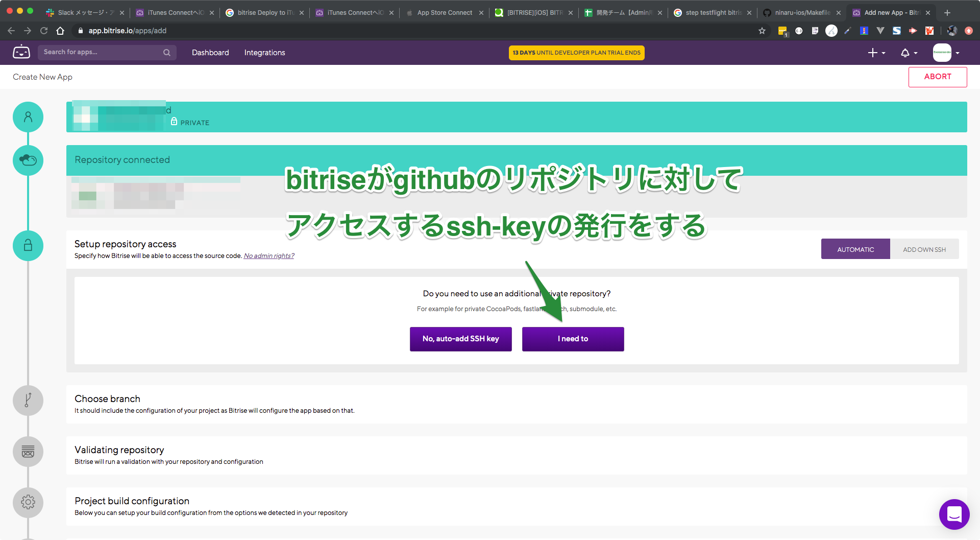Go back in browser history

pos(11,31)
